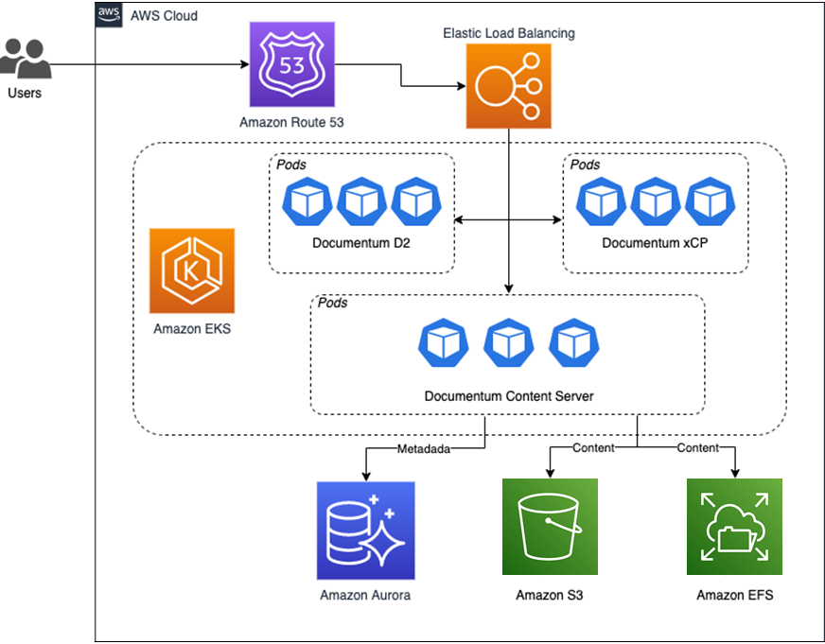Select the Amazon Aurora database icon
The width and height of the screenshot is (825, 644).
[x=364, y=527]
